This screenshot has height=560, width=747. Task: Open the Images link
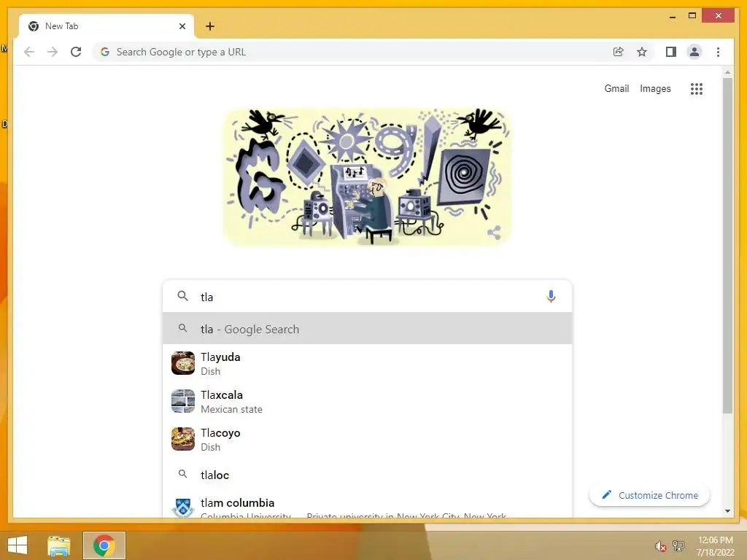coord(655,88)
